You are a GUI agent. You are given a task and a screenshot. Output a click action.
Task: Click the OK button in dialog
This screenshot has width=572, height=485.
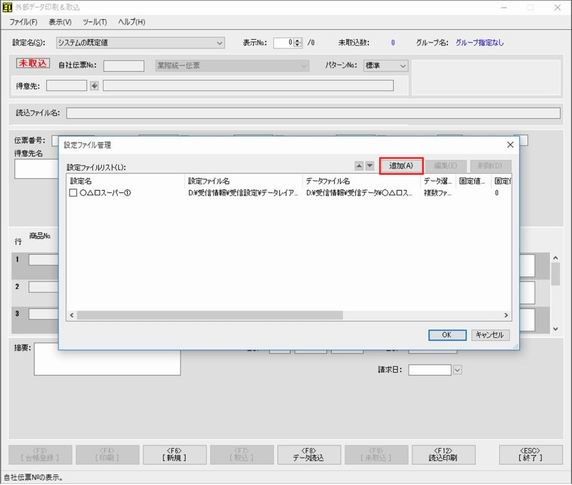pos(447,335)
